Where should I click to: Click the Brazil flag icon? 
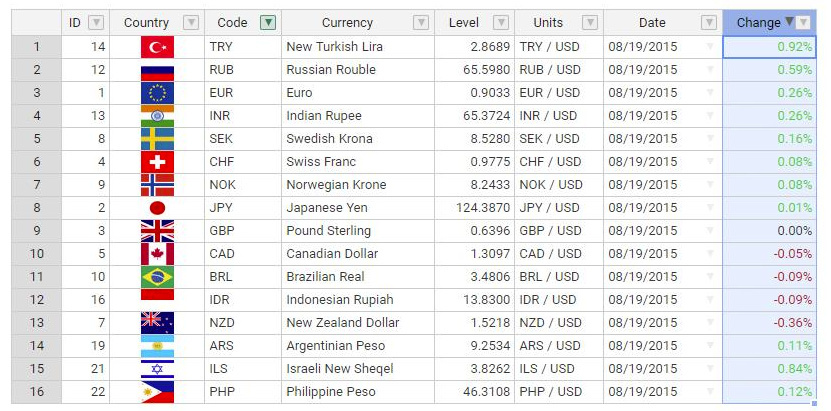[157, 277]
